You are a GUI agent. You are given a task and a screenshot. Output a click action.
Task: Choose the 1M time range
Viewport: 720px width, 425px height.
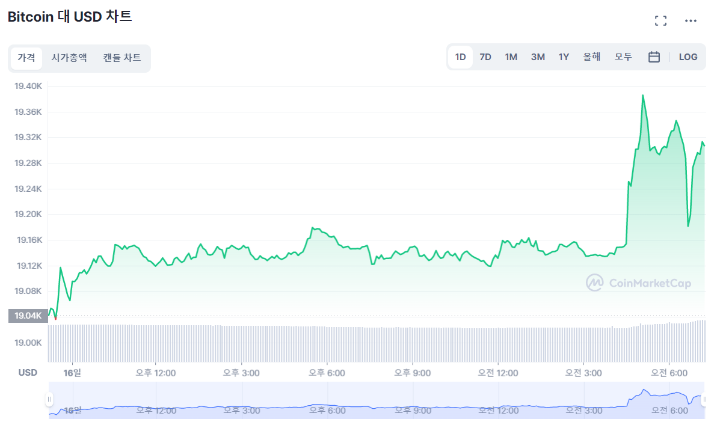point(511,57)
